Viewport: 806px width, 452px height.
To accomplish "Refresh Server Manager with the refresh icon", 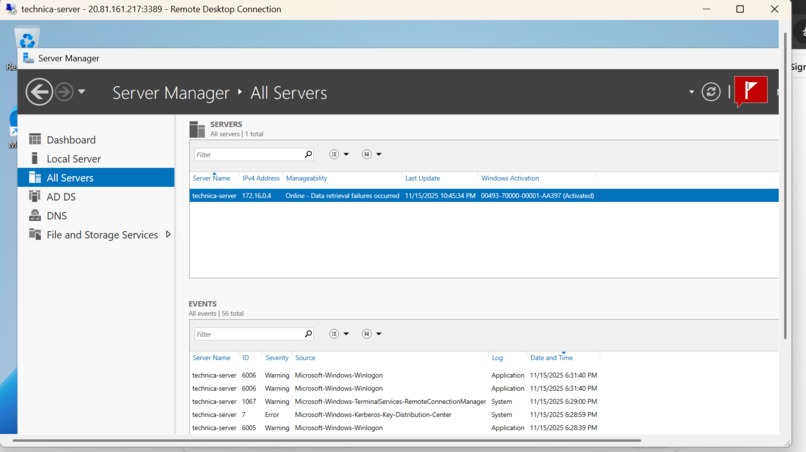I will (711, 92).
